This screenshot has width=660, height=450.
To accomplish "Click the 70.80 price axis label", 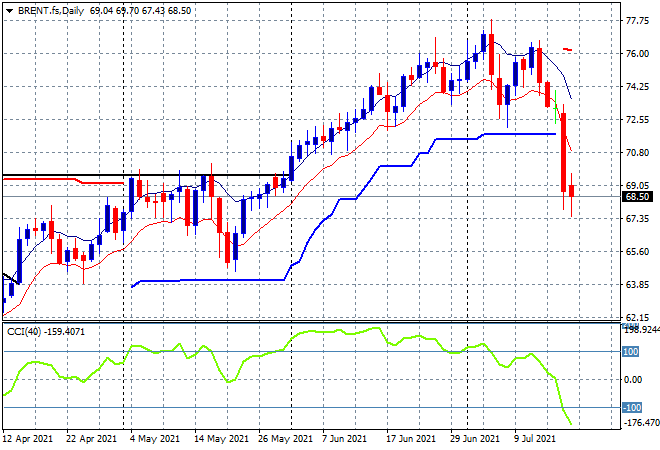I will point(637,152).
